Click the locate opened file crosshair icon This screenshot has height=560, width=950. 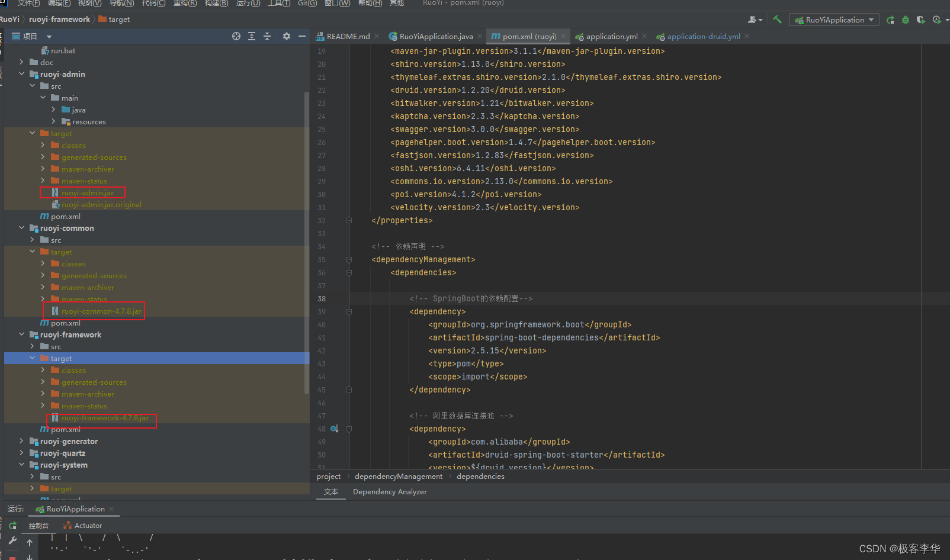(236, 36)
